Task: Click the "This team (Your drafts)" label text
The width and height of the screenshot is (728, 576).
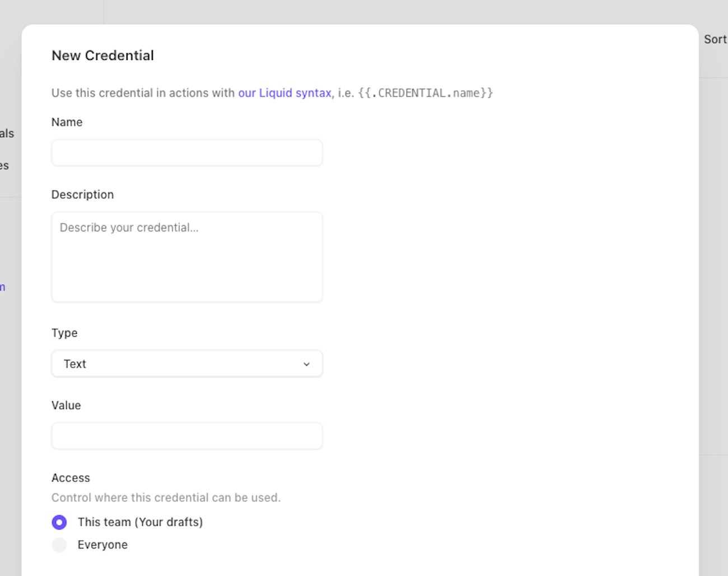Action: coord(140,522)
